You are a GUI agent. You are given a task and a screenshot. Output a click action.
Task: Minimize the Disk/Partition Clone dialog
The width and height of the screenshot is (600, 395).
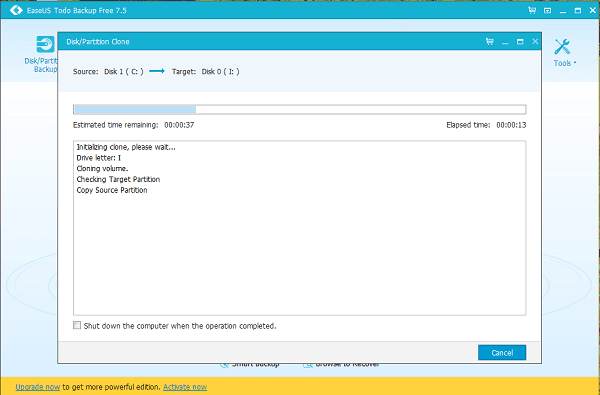pos(505,42)
